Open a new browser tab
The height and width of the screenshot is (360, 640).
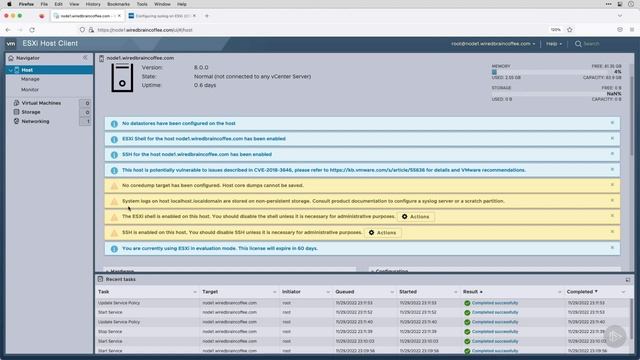207,16
